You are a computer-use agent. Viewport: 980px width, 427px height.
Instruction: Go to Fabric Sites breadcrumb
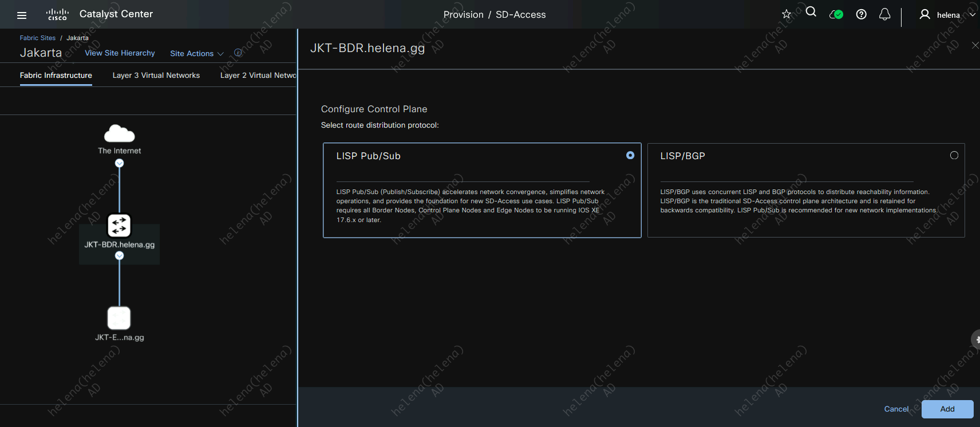(x=37, y=38)
